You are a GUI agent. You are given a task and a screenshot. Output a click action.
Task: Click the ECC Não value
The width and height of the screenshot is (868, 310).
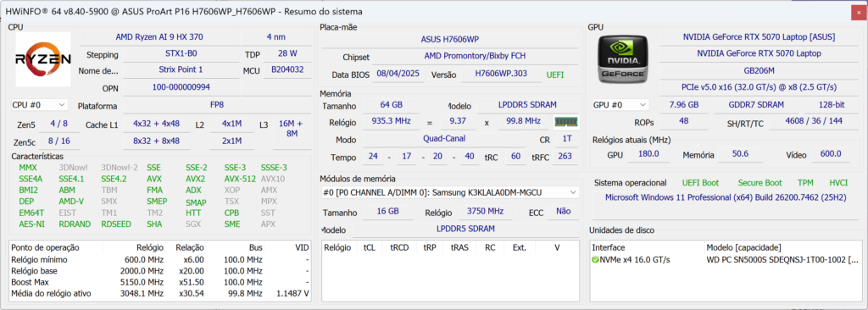pos(563,211)
